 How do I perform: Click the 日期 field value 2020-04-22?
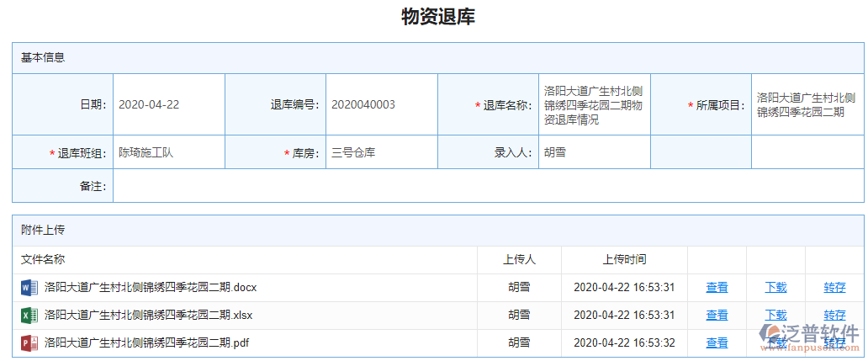[x=149, y=104]
